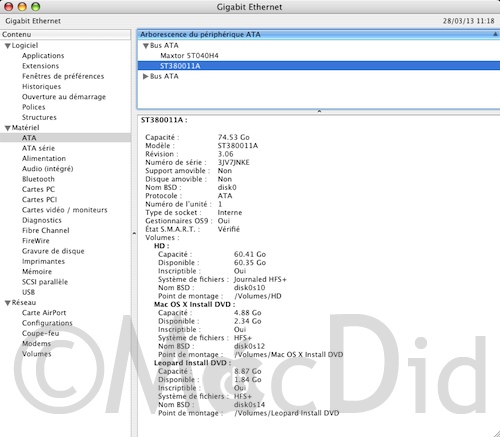500x437 pixels.
Task: Expand the second Bus ATA node
Action: coord(145,76)
